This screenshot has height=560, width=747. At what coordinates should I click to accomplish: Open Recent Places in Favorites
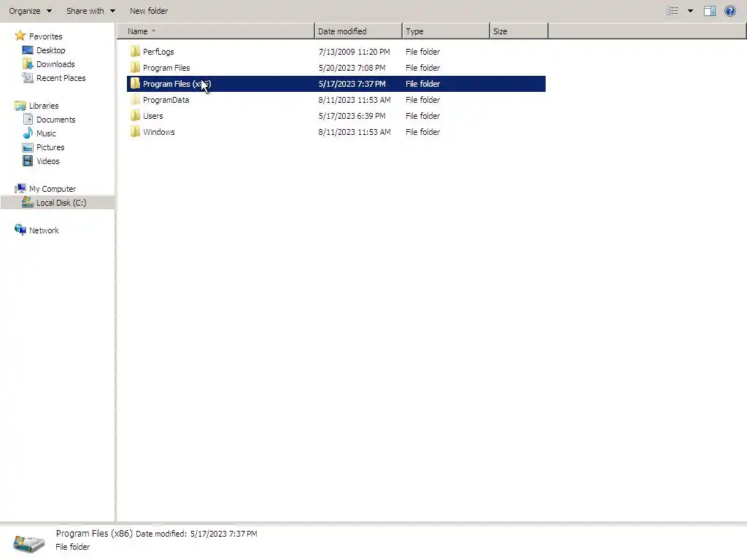coord(61,77)
